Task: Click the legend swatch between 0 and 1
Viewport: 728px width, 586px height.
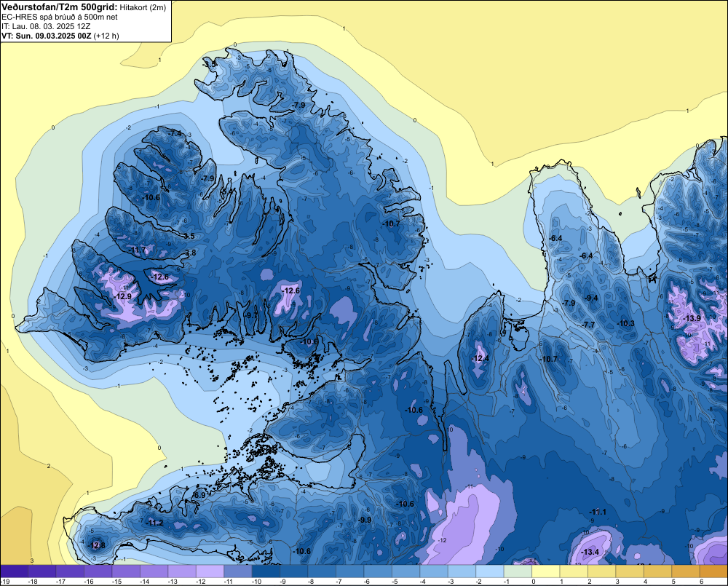Action: pos(545,571)
